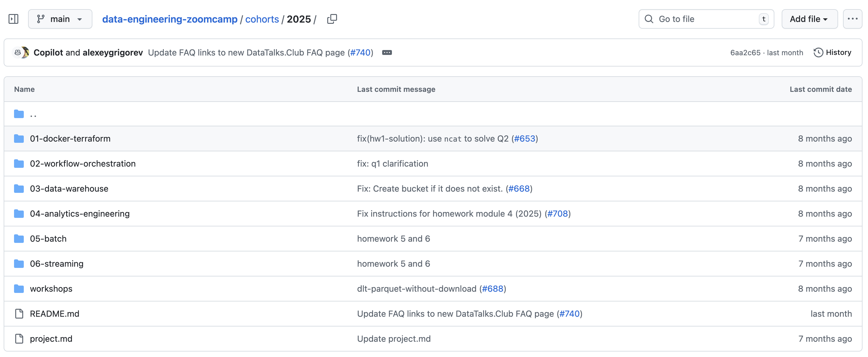Viewport: 868px width, 357px height.
Task: Open pull request #740 link
Action: (x=361, y=52)
